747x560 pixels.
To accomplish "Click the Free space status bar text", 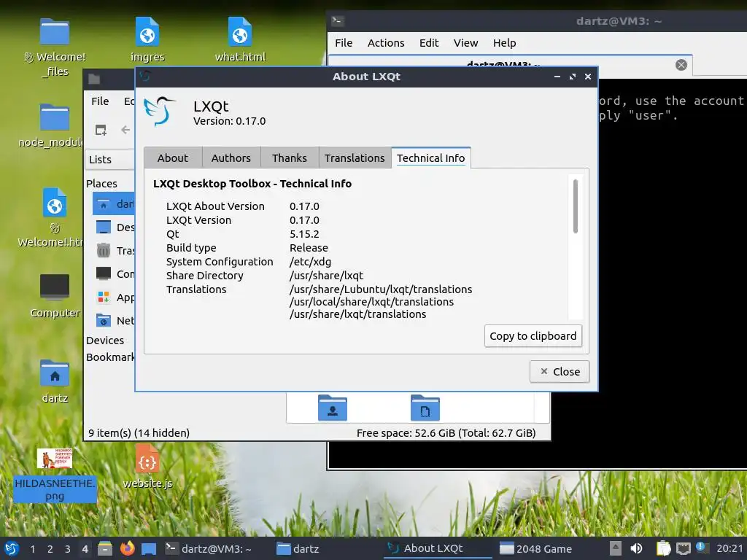I will 446,432.
